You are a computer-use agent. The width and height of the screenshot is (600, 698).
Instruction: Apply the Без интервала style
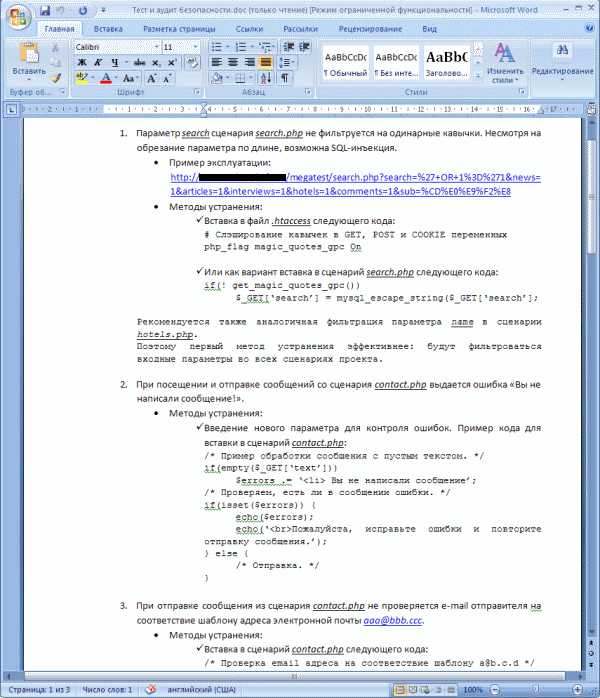(396, 63)
